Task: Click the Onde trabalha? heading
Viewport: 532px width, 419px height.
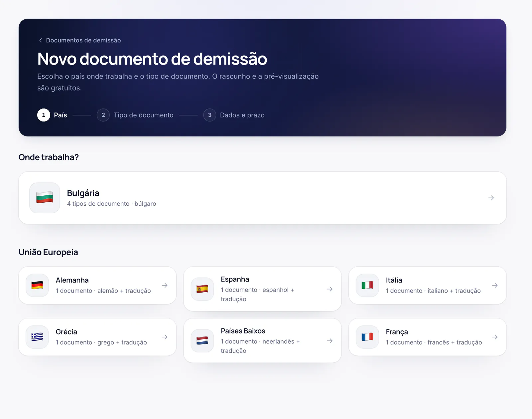Action: [x=49, y=157]
